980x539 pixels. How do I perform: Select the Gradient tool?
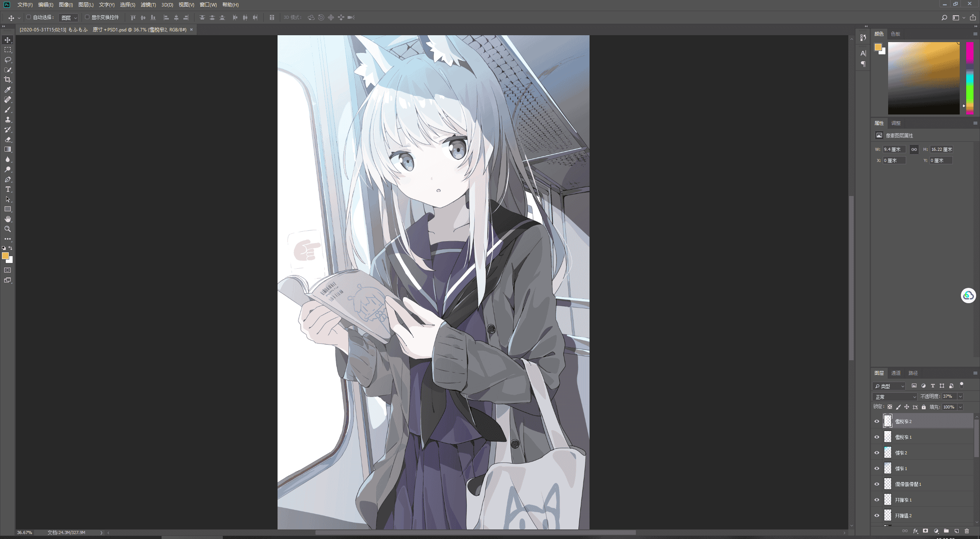coord(8,149)
